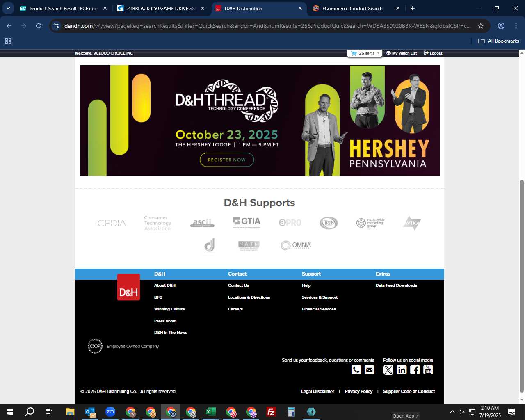
Task: Open All Bookmarks folder
Action: (499, 41)
